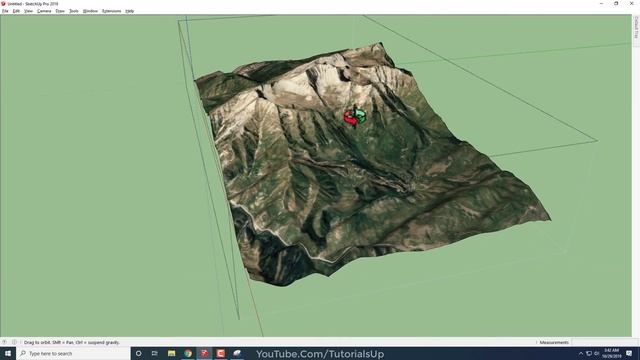Expand the collapsed Default Tray panel

(x=636, y=27)
